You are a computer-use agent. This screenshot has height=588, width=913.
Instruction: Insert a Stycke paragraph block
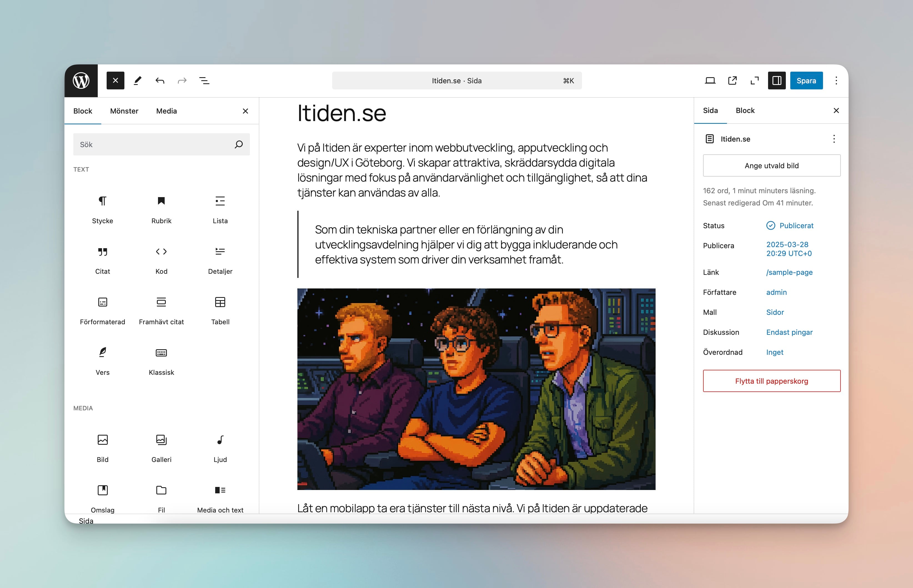coord(102,209)
